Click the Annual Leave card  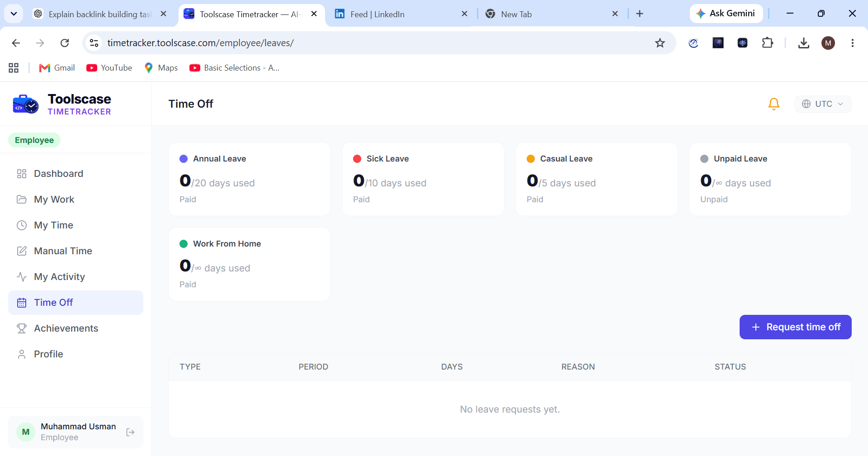pos(250,179)
